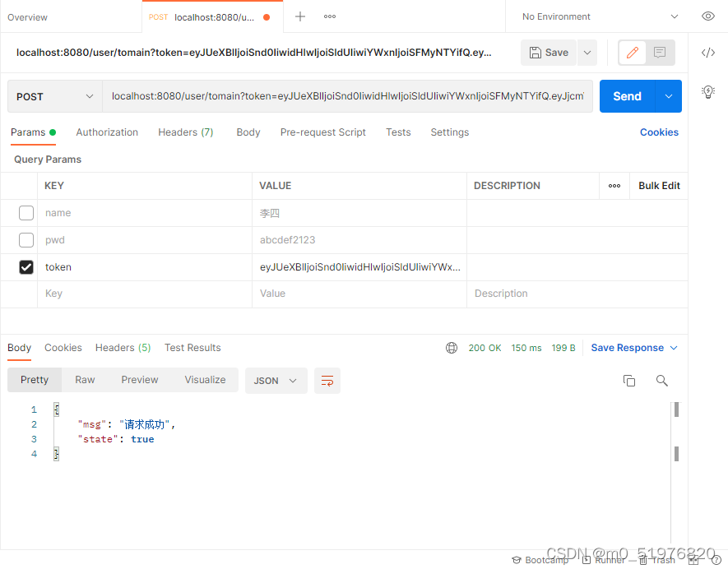Open the Cookies link
Image resolution: width=728 pixels, height=569 pixels.
(x=659, y=132)
